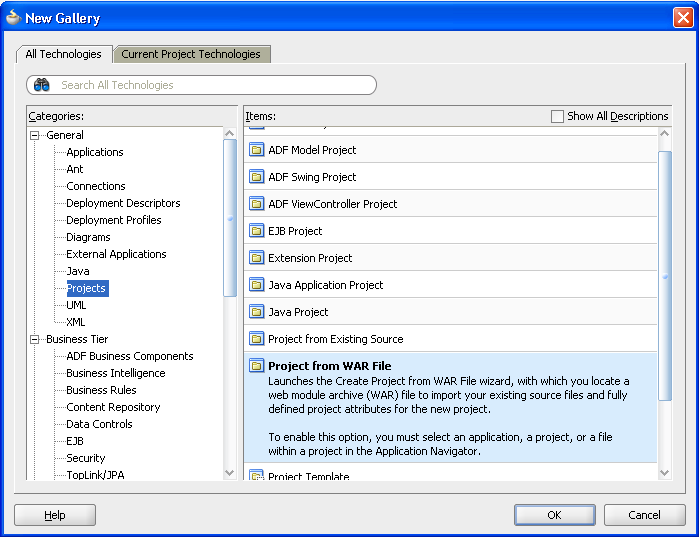This screenshot has width=699, height=537.
Task: Open Help for the New Gallery
Action: (x=55, y=515)
